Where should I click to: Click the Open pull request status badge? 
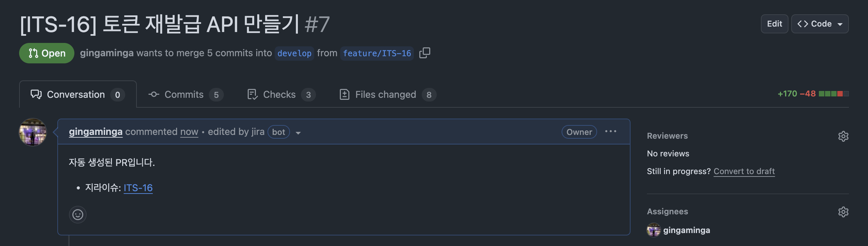47,53
